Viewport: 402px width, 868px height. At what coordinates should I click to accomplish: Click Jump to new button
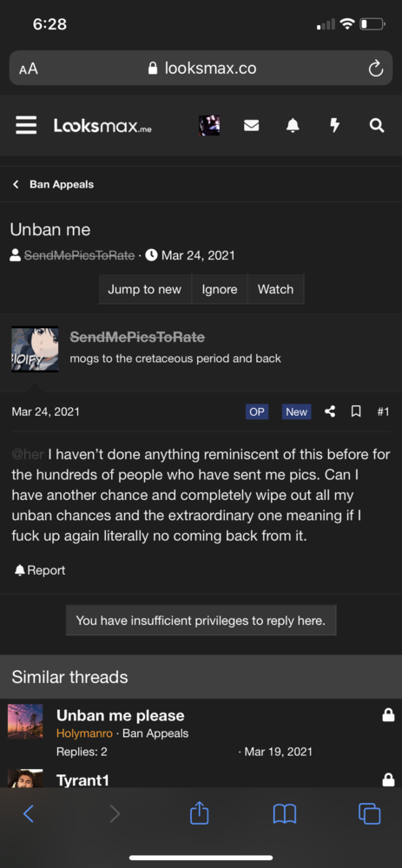[144, 289]
